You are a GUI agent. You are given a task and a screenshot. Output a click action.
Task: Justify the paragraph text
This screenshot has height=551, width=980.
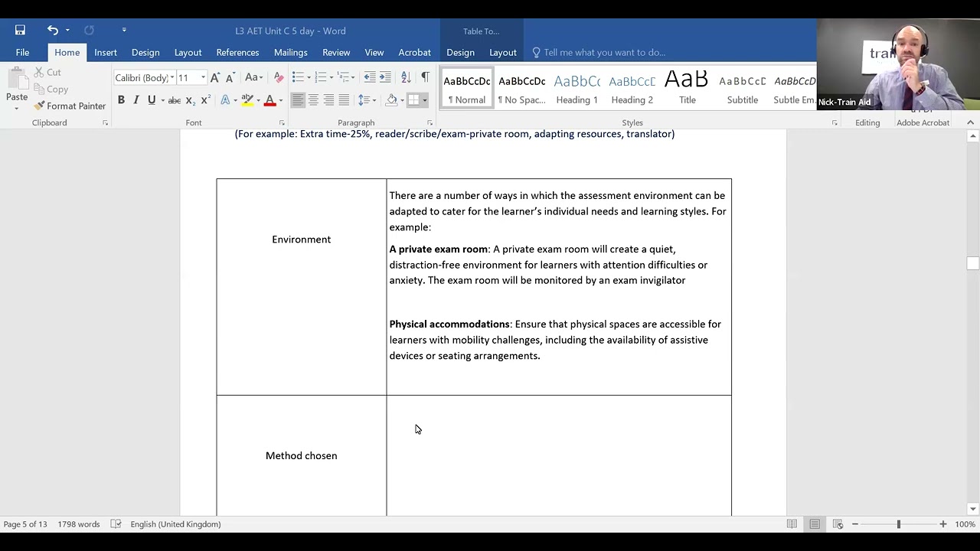pyautogui.click(x=344, y=100)
